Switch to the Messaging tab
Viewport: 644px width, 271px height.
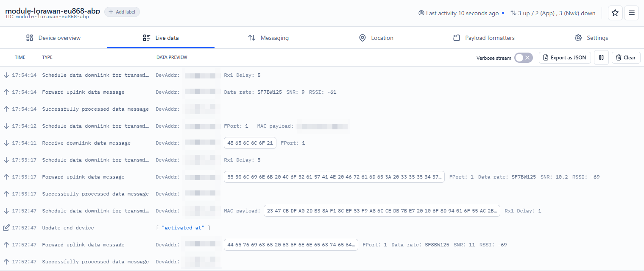268,38
